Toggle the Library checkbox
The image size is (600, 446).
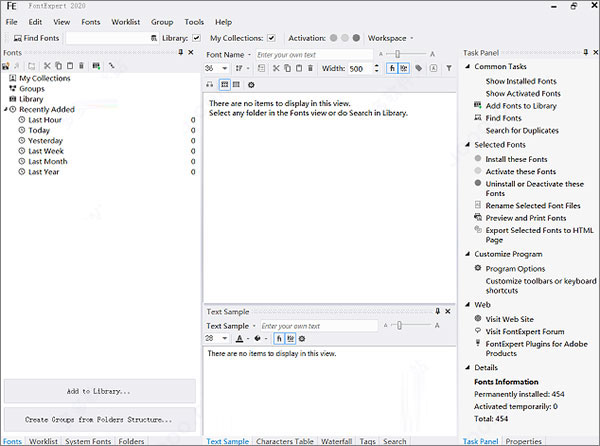click(x=196, y=38)
